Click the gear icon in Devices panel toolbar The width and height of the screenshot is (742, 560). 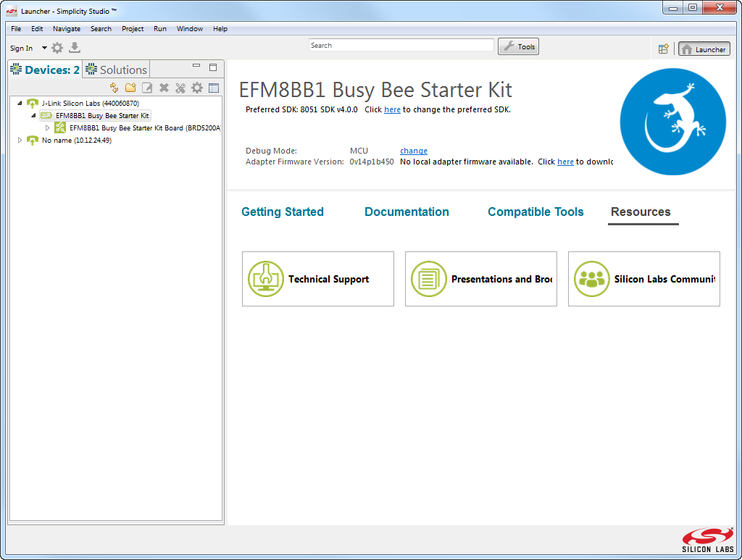point(197,88)
